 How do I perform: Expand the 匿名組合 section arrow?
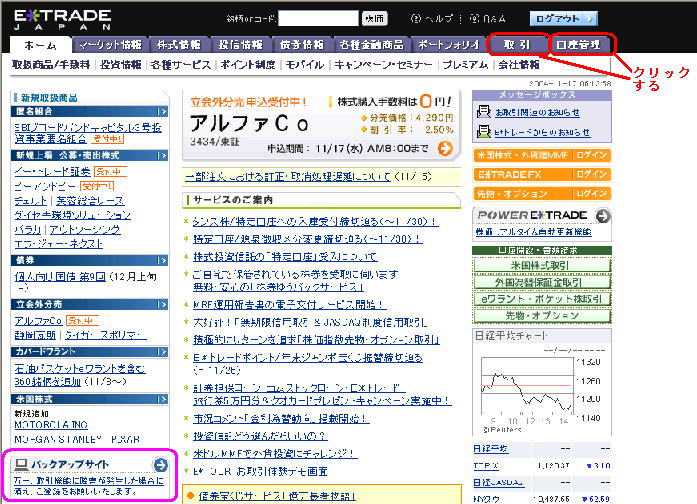[162, 112]
